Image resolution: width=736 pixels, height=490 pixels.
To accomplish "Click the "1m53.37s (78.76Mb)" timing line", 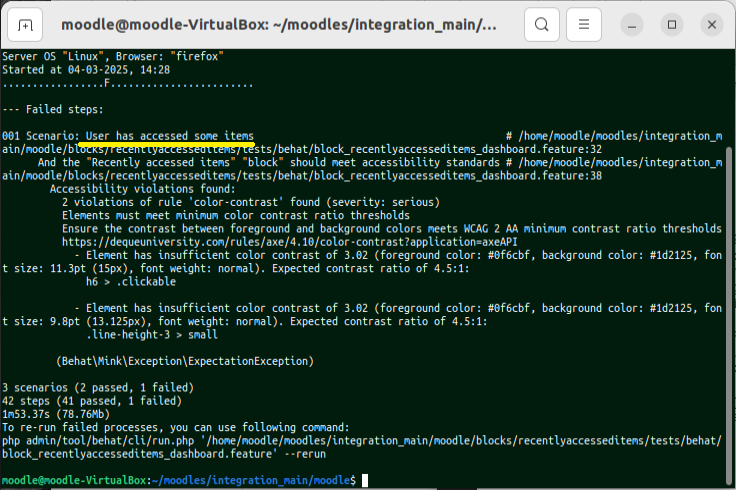I will click(56, 414).
